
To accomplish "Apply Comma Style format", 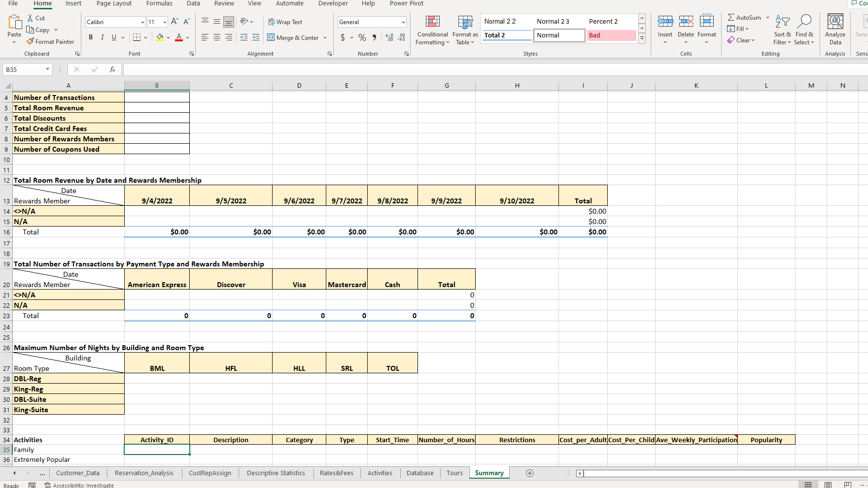I will coord(375,37).
